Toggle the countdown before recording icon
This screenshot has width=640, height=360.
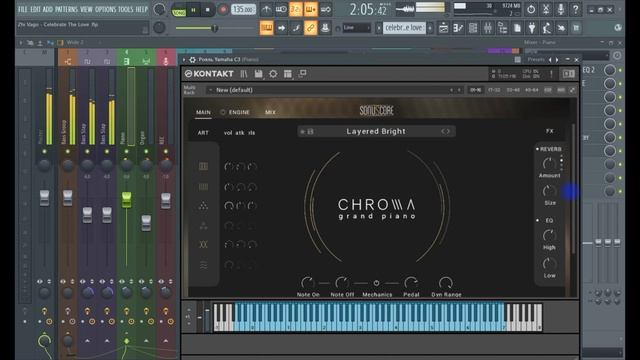pos(296,9)
